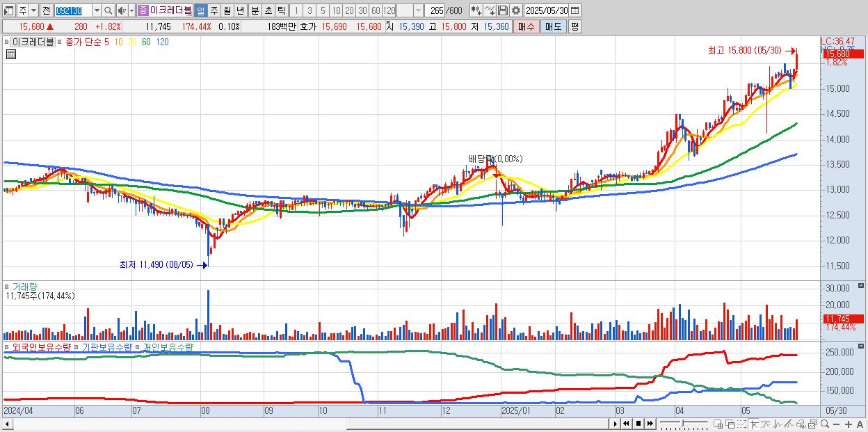Select the 3 interval button
Image resolution: width=868 pixels, height=432 pixels.
[310, 10]
